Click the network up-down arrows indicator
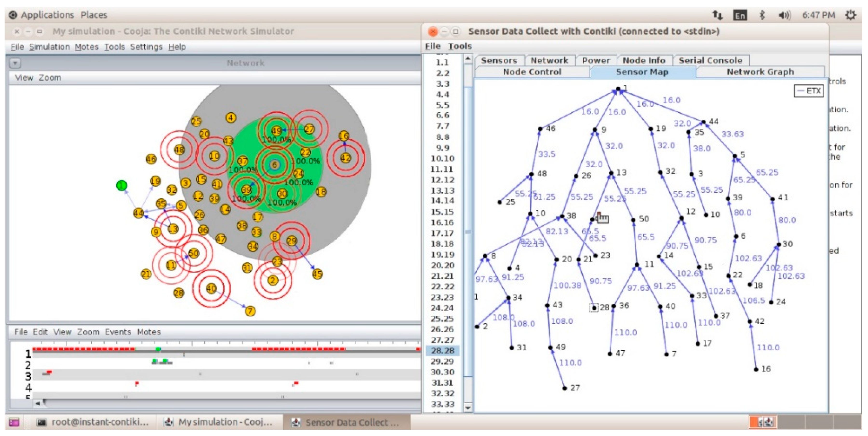Screen dimensions: 868x436 point(717,15)
